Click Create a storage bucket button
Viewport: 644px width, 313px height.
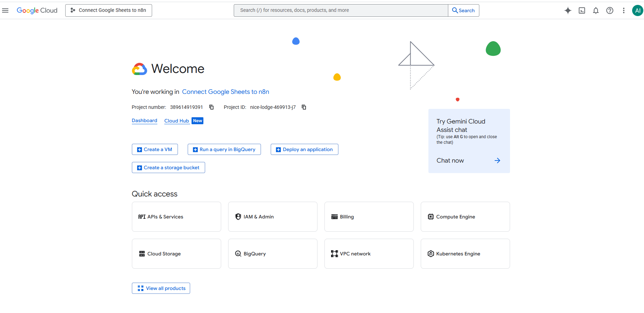click(x=169, y=167)
